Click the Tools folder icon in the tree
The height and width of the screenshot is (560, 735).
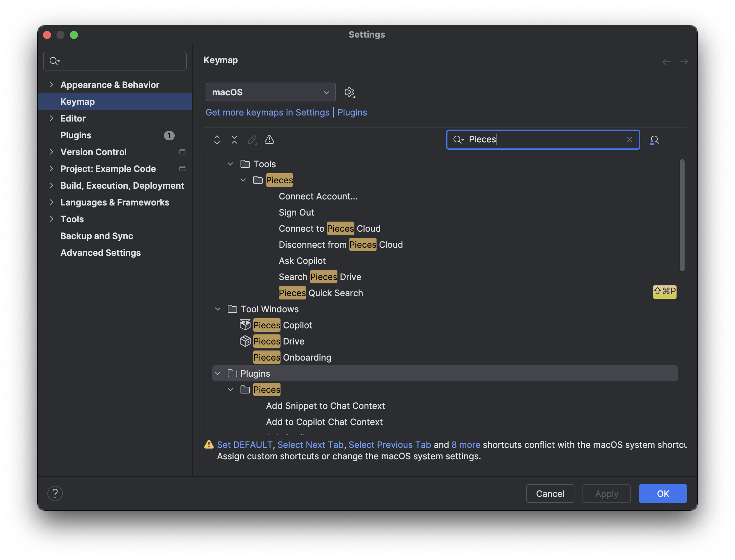(245, 164)
